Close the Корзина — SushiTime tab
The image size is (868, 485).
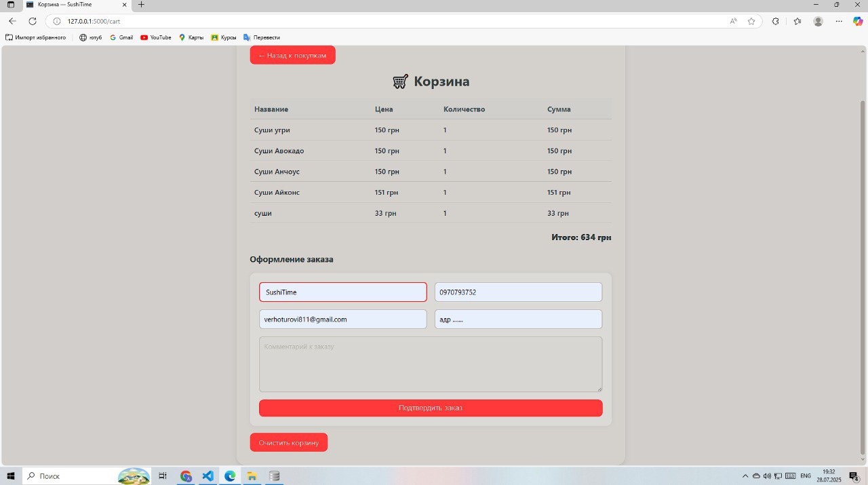point(125,5)
